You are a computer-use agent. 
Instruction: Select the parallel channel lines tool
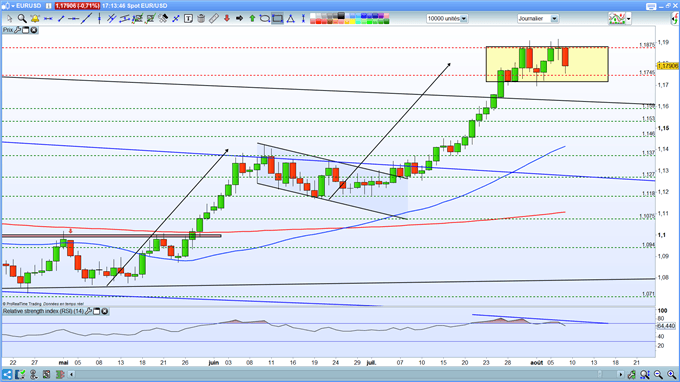click(111, 18)
